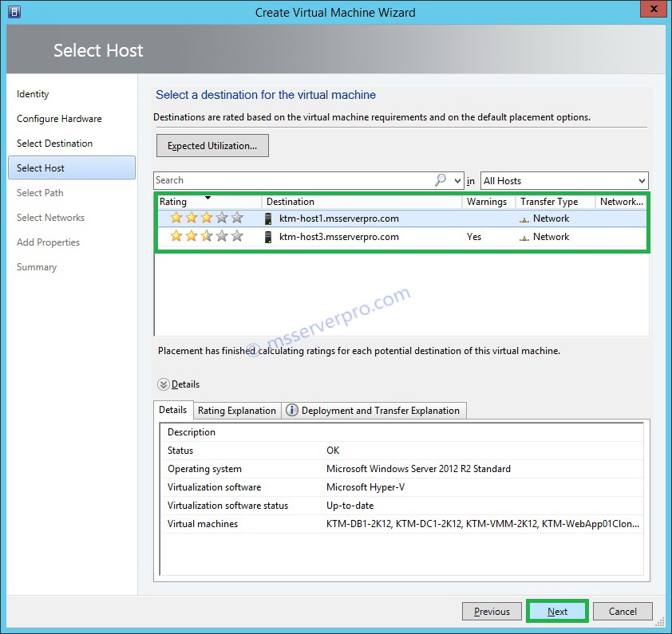Click the server icon beside ktm-host1.msserverpro.com
Image resolution: width=672 pixels, height=634 pixels.
click(x=268, y=219)
